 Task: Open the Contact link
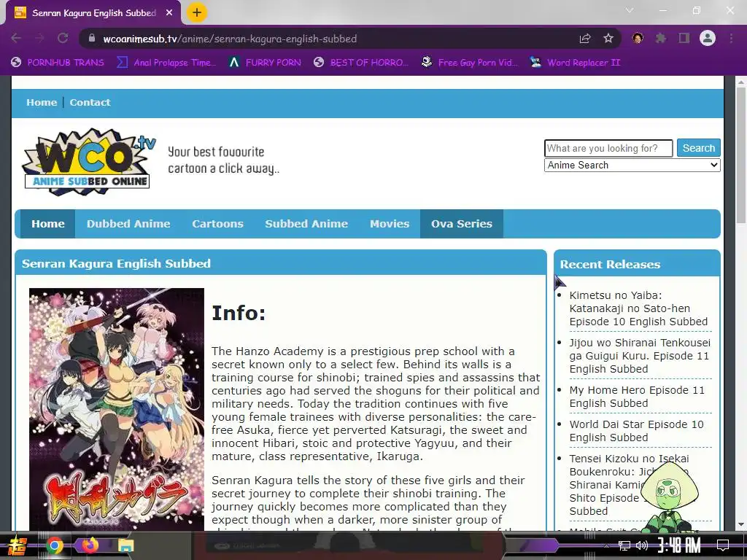coord(90,102)
